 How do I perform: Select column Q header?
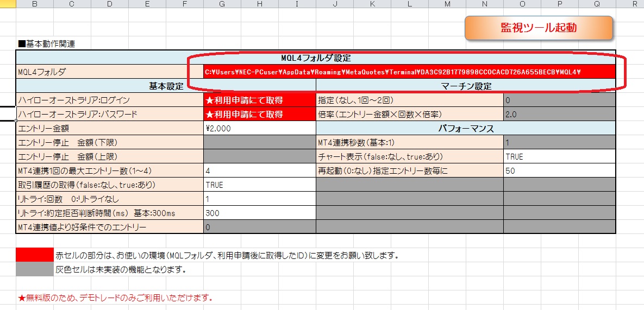[597, 4]
